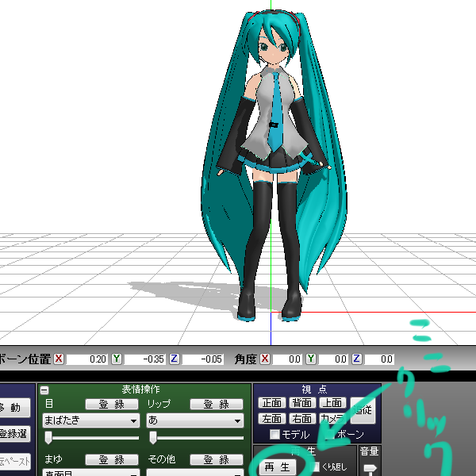The width and height of the screenshot is (476, 476).
Task: Click 登録 button for リップ expression
Action: tap(217, 405)
